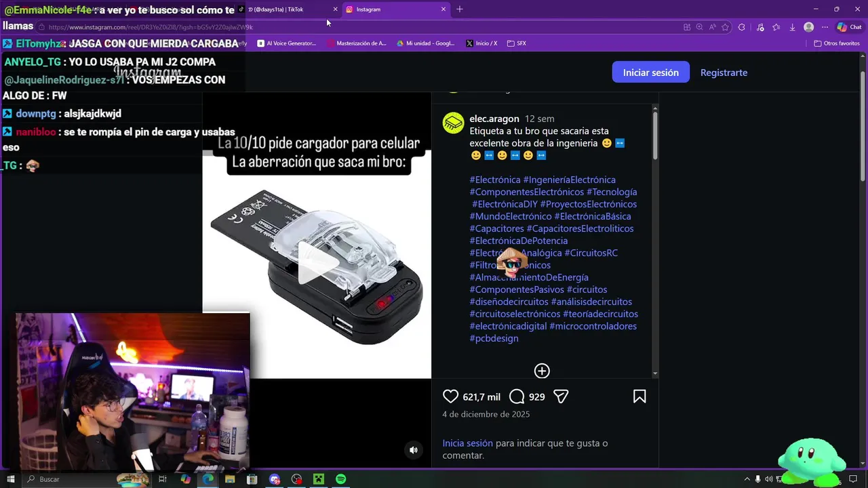Click the taskbar Buscar search box
The image size is (868, 488).
click(x=88, y=479)
